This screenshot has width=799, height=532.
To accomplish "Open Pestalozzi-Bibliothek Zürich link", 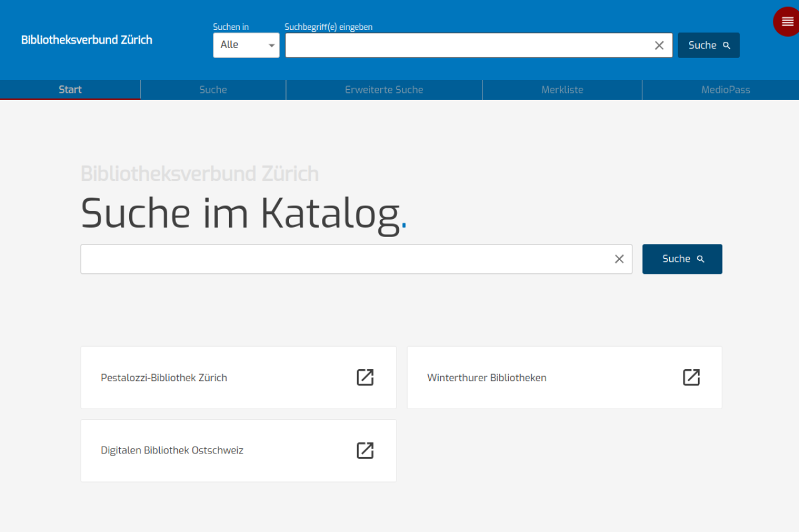I will tap(164, 377).
